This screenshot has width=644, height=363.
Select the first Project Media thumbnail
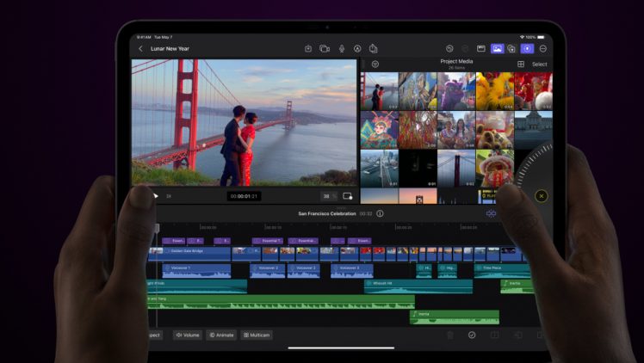379,90
